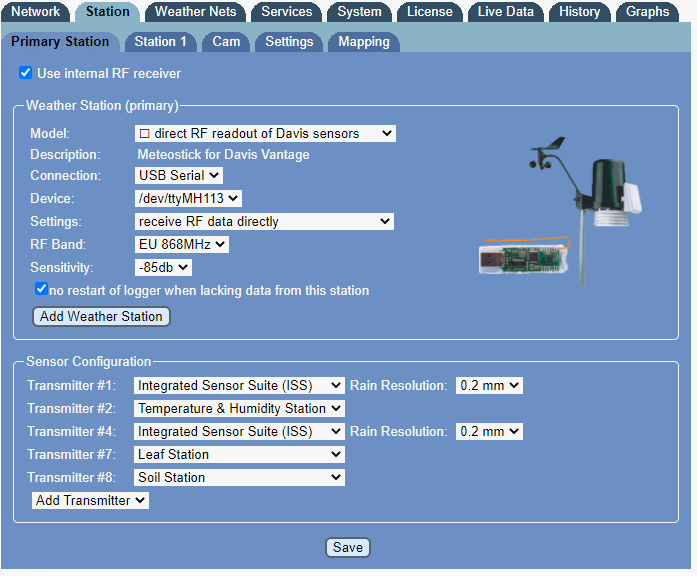Screen dimensions: 697x576
Task: Go to the System tab
Action: [359, 12]
